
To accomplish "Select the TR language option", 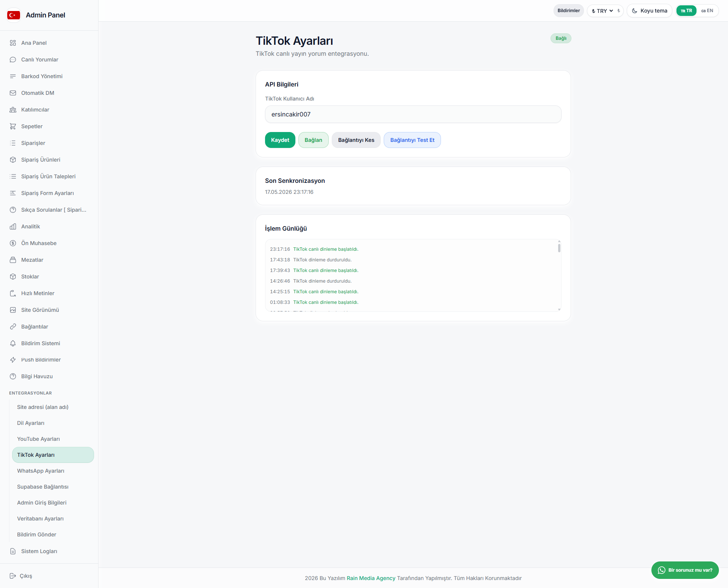I will coord(686,11).
